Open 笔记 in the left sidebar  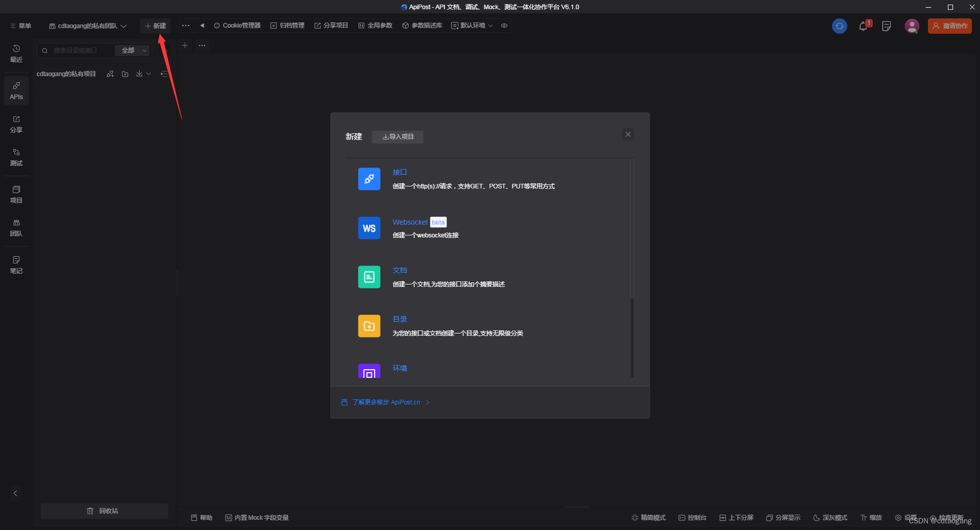pyautogui.click(x=16, y=265)
